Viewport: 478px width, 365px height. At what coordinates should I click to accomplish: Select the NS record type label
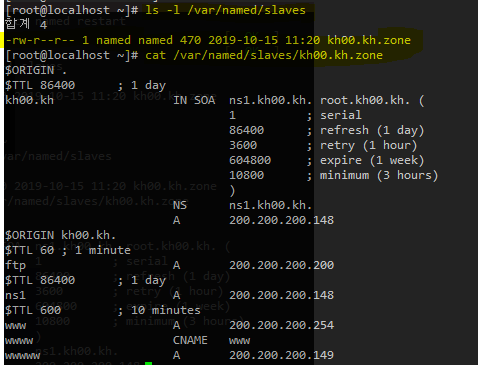(180, 205)
